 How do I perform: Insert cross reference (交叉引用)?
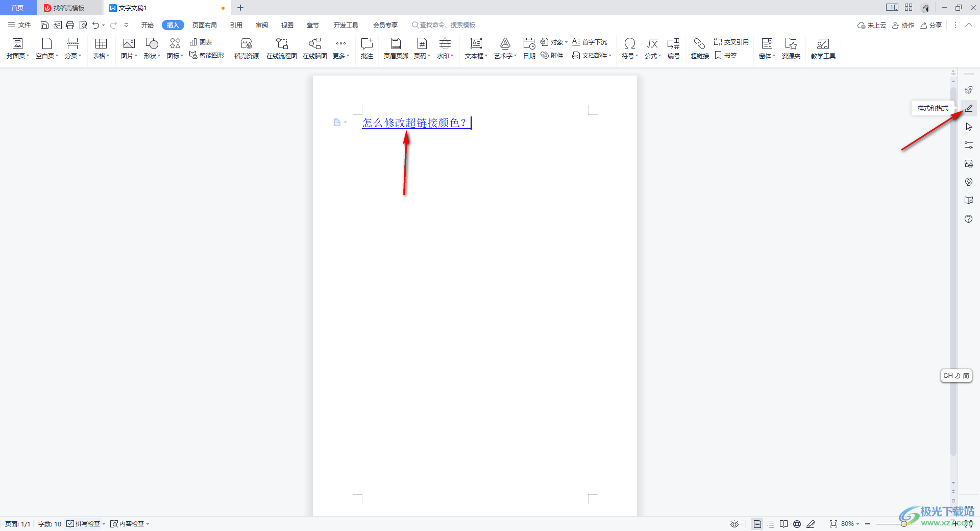tap(731, 42)
